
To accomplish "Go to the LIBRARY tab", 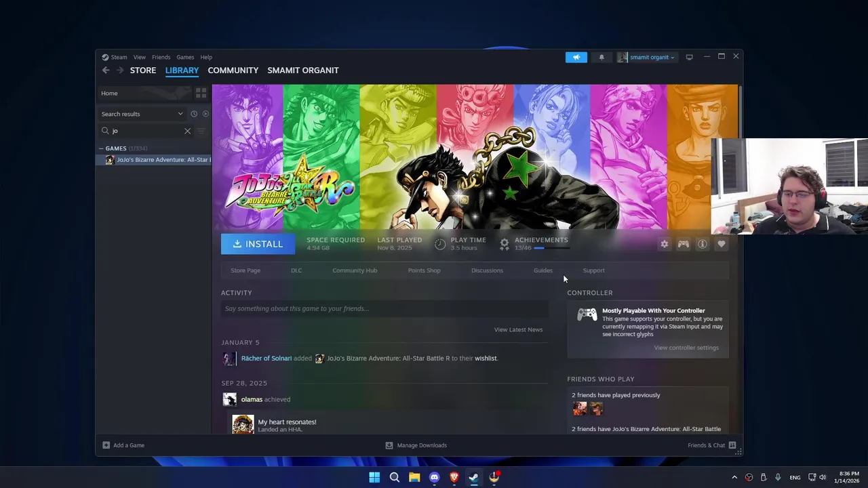I will (x=182, y=70).
